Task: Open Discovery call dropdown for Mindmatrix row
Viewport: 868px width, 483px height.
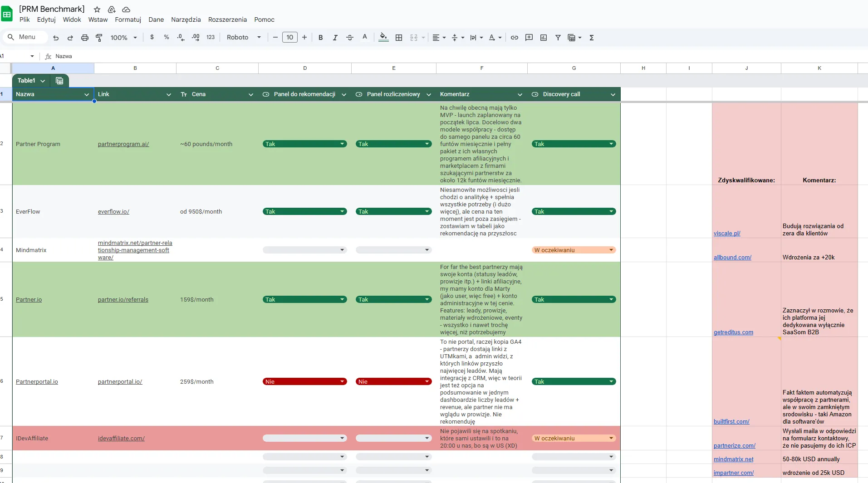Action: (611, 250)
